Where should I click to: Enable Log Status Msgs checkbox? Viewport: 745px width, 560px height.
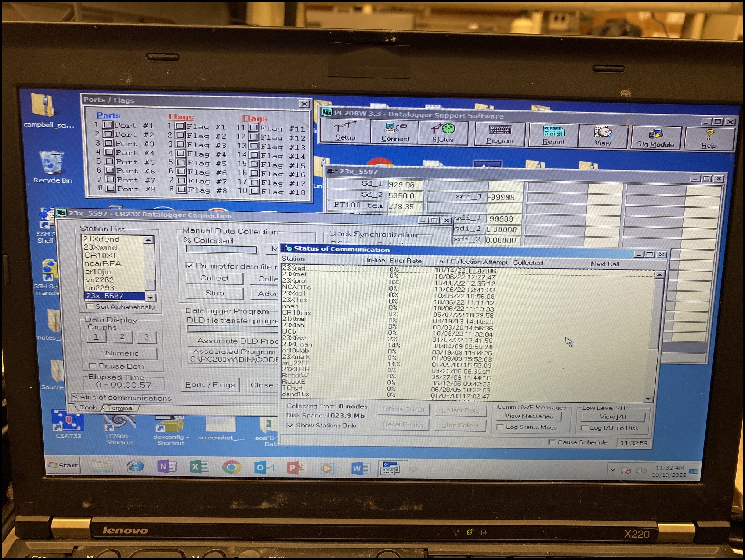500,427
